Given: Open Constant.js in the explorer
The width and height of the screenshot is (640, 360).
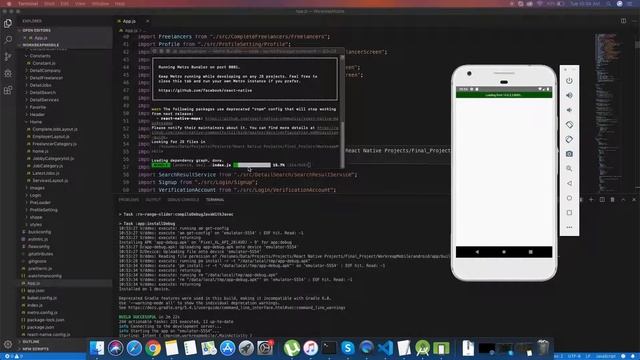Looking at the screenshot, I should (x=44, y=63).
